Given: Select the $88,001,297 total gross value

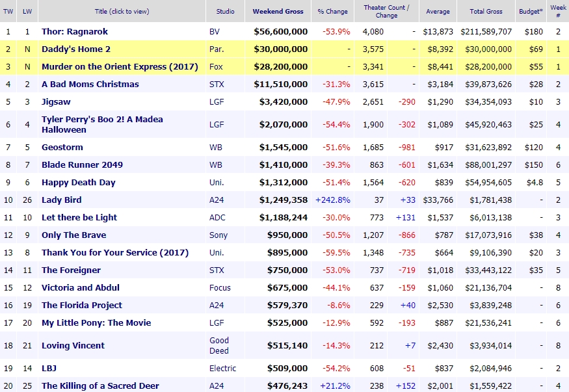Looking at the screenshot, I should [x=488, y=164].
